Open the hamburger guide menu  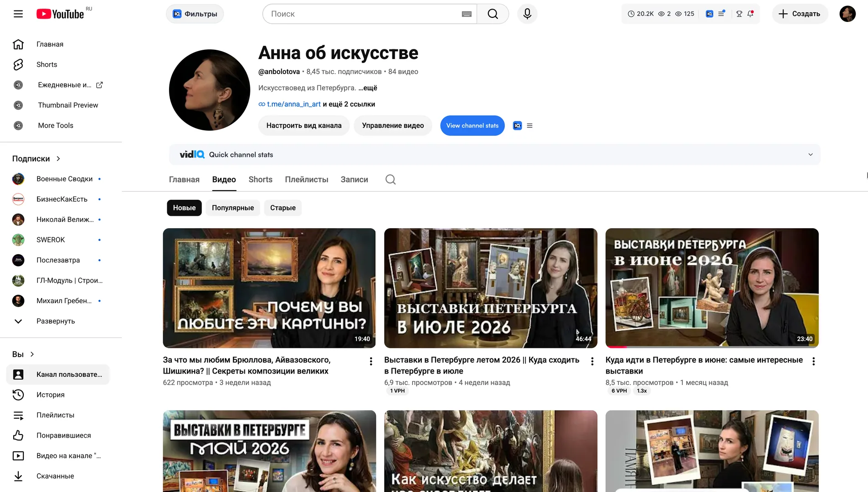18,14
